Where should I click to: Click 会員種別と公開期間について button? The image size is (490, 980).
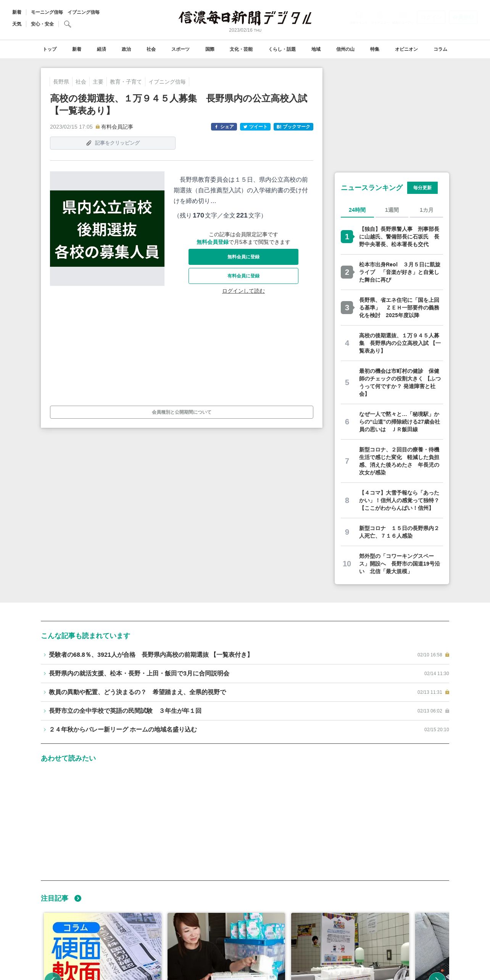click(182, 412)
